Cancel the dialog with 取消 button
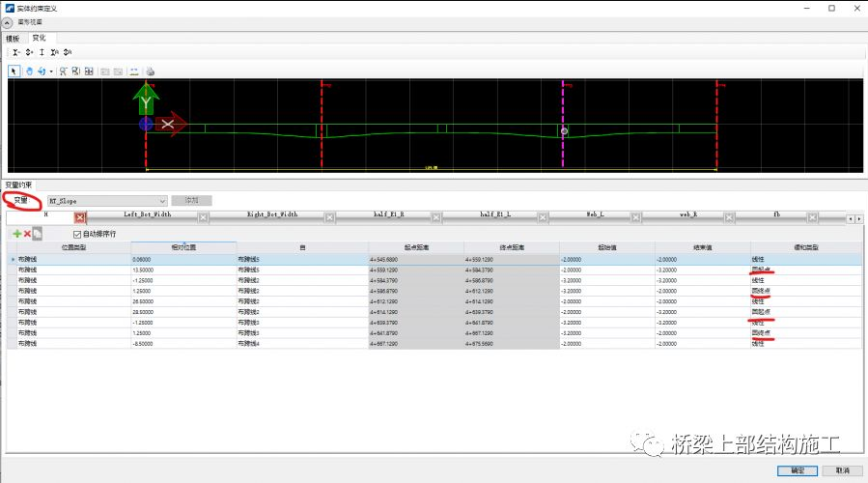The width and height of the screenshot is (868, 483). pyautogui.click(x=843, y=470)
